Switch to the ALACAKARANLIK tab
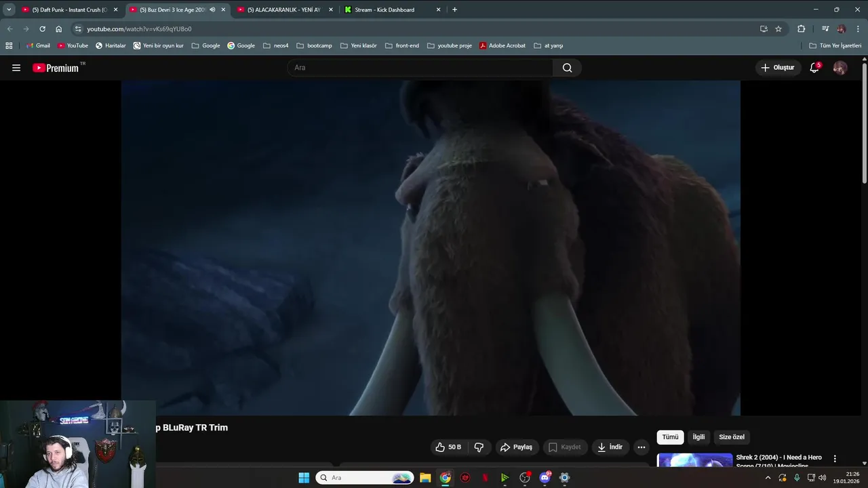 click(285, 9)
